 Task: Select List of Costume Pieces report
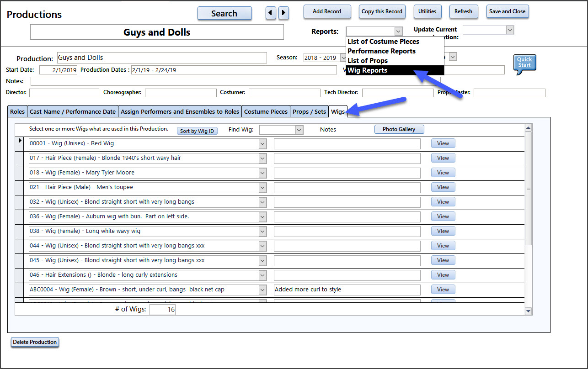tap(395, 42)
